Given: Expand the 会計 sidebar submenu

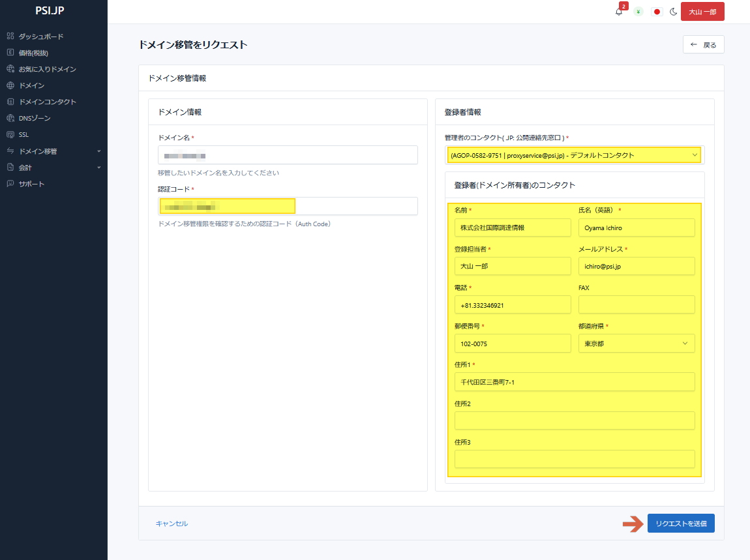Looking at the screenshot, I should (x=99, y=168).
